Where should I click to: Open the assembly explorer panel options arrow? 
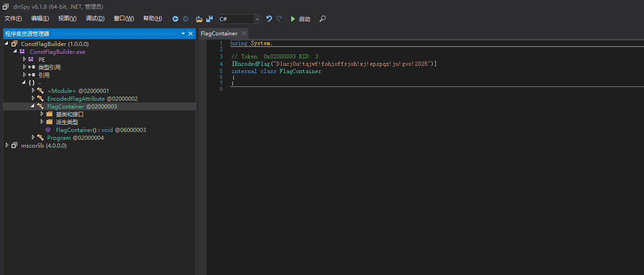[183, 34]
